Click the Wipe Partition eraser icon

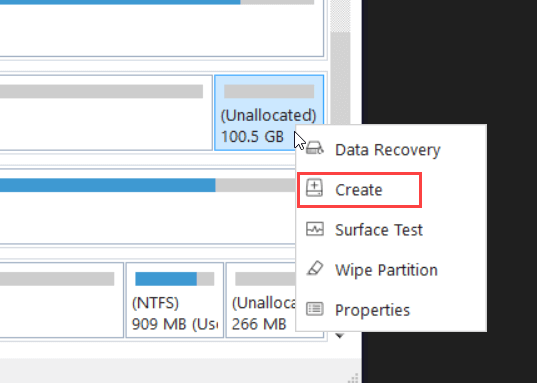[x=315, y=268]
